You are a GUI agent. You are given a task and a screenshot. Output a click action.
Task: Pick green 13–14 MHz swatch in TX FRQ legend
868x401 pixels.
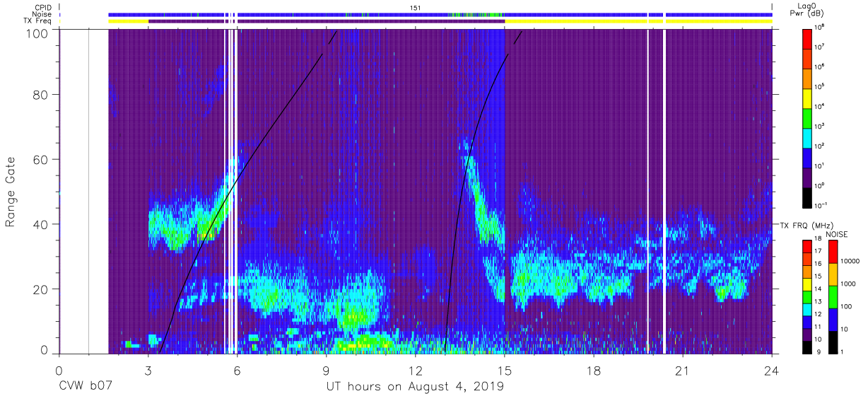tap(807, 297)
